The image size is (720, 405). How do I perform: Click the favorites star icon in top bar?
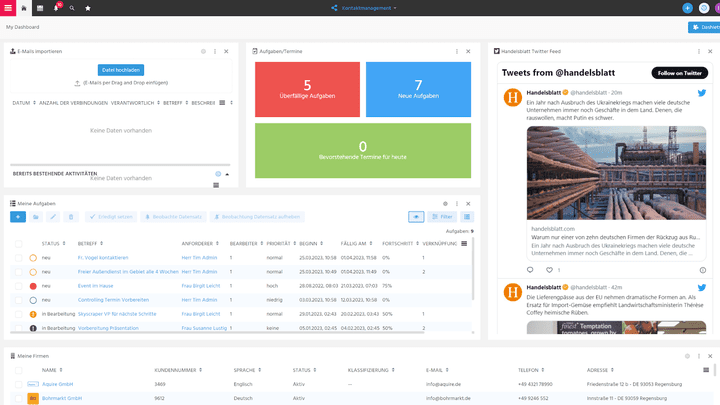87,8
